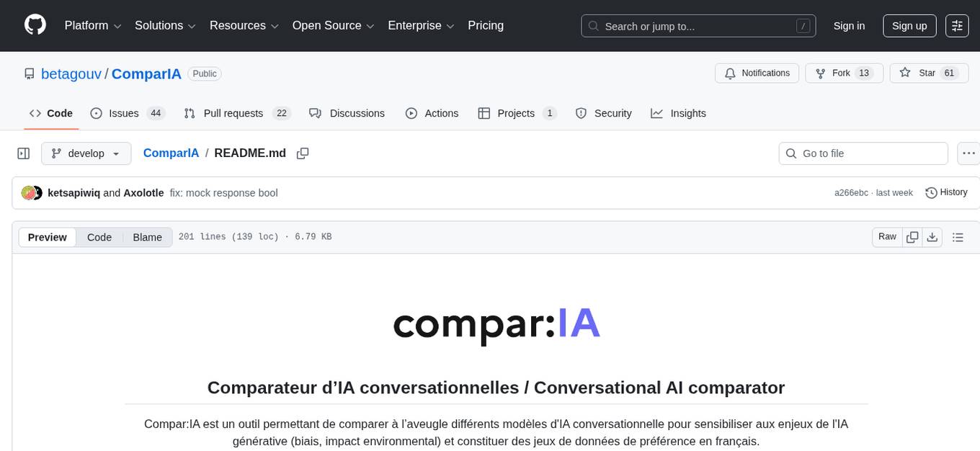Expand the develop branch selector
The image size is (980, 451).
pos(86,153)
